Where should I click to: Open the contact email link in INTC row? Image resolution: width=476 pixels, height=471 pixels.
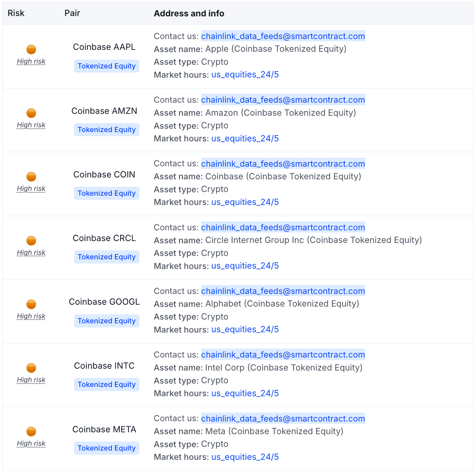[x=283, y=355]
